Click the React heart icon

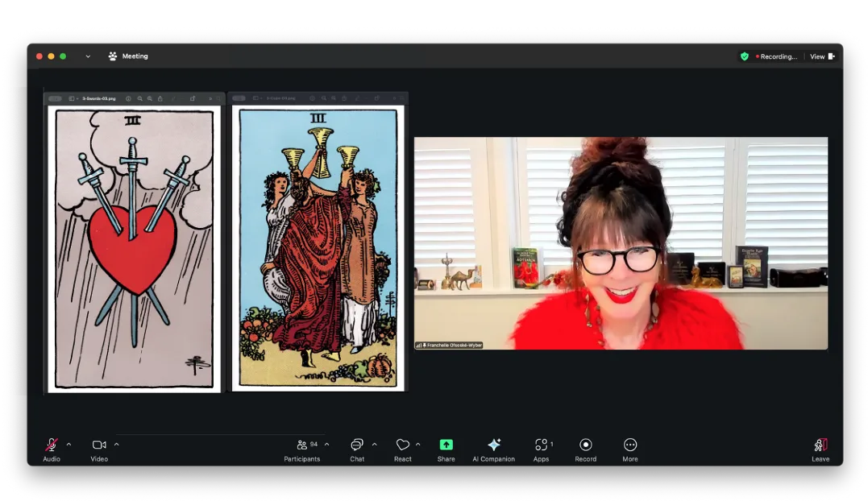[403, 445]
